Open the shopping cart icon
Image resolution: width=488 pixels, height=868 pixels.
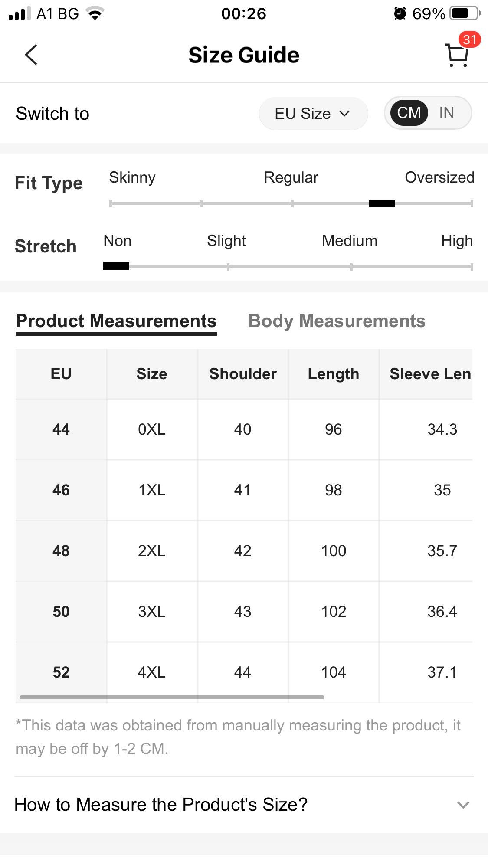click(x=457, y=56)
